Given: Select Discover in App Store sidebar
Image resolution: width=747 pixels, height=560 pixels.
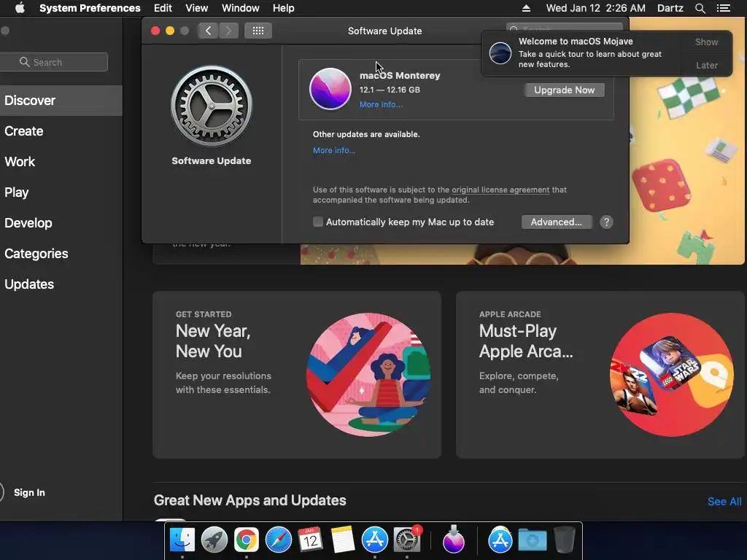Looking at the screenshot, I should [x=61, y=101].
